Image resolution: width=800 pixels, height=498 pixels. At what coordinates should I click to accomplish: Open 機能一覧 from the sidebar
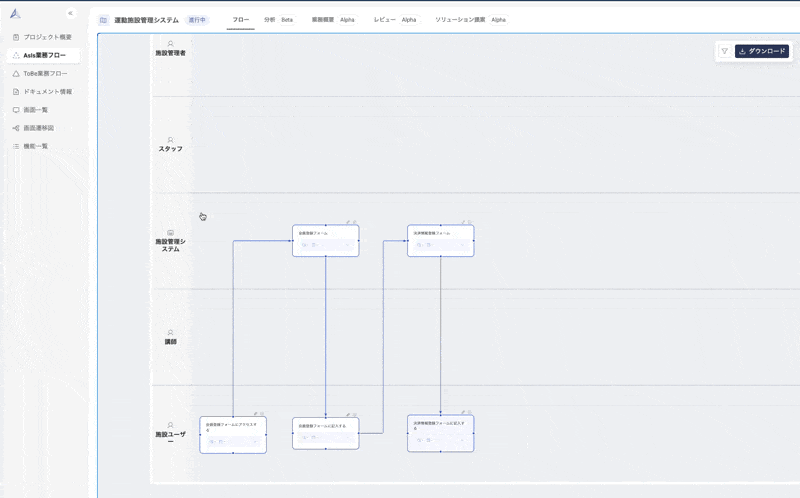pos(43,146)
